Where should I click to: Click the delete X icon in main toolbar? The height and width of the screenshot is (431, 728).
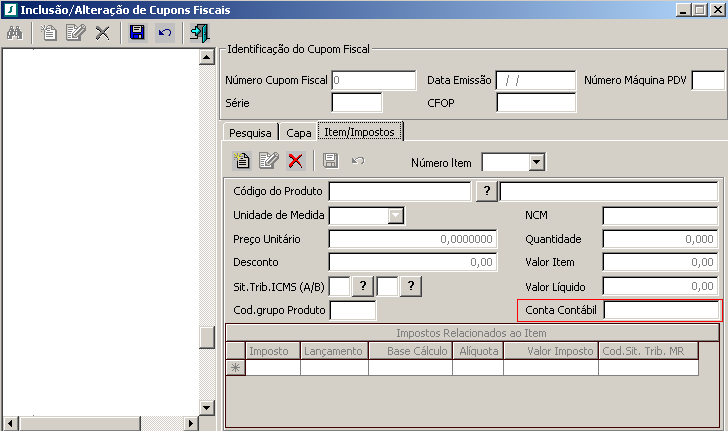coord(103,33)
